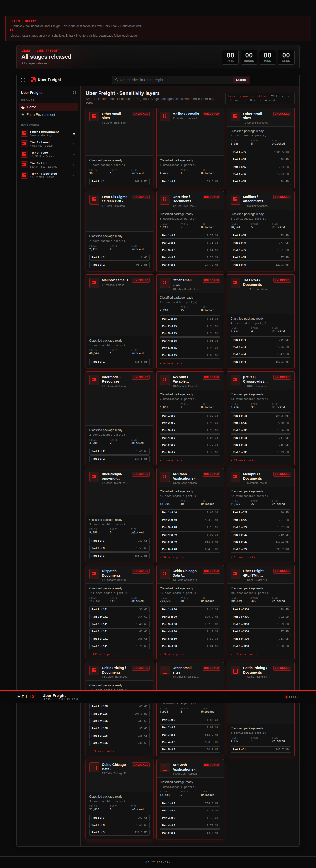
Task: Click the TM FP&A / Documents card icon
Action: tap(236, 283)
